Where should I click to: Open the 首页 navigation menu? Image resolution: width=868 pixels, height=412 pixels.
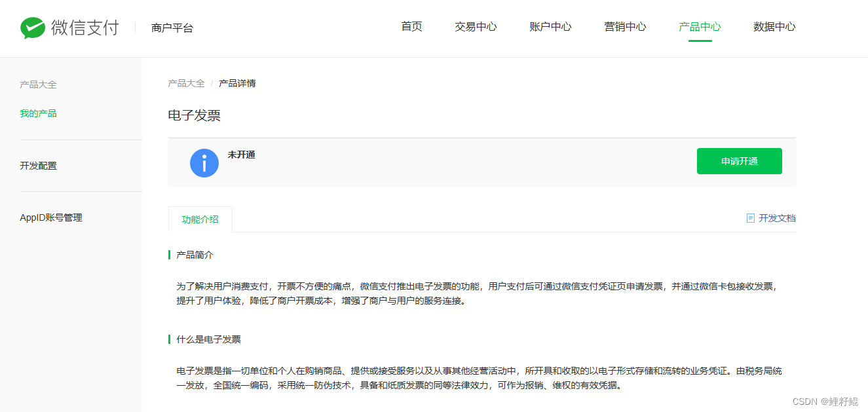[411, 27]
